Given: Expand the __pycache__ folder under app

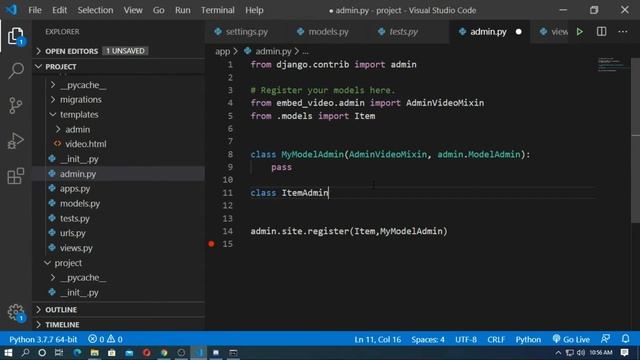Looking at the screenshot, I should [x=83, y=85].
